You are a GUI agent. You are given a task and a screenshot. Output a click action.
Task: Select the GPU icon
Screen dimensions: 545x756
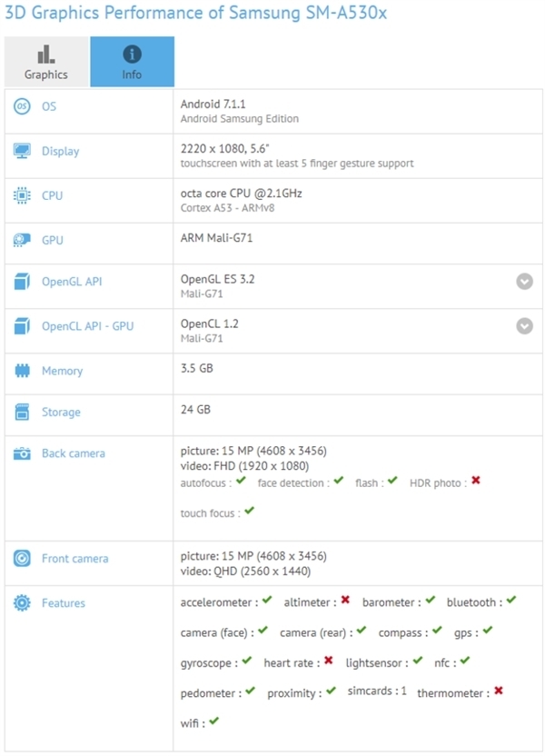click(20, 240)
